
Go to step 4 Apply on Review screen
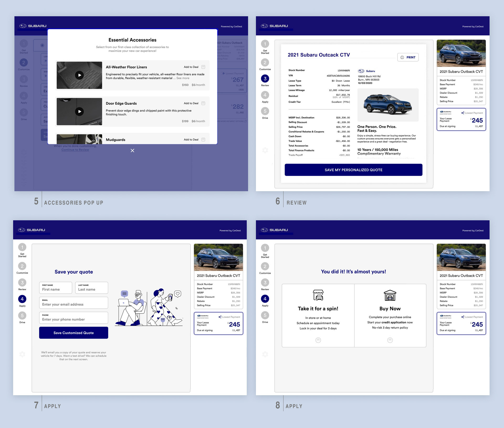pyautogui.click(x=265, y=95)
